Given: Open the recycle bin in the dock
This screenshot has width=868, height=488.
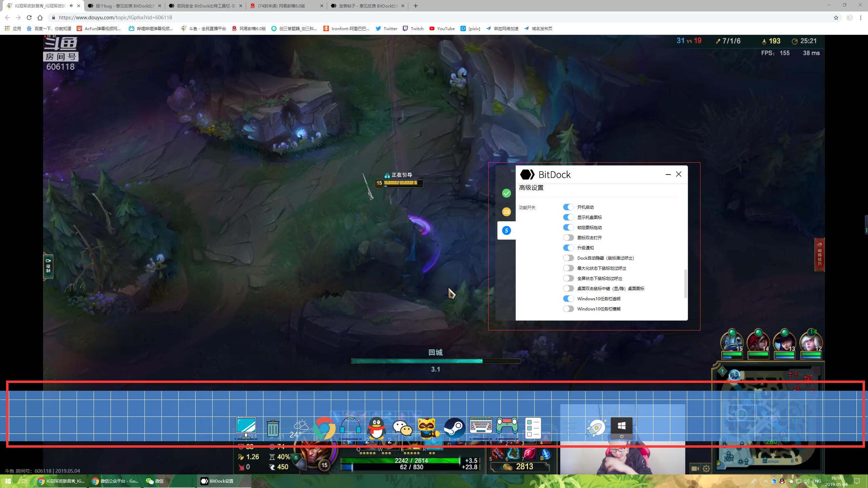Looking at the screenshot, I should (x=273, y=428).
